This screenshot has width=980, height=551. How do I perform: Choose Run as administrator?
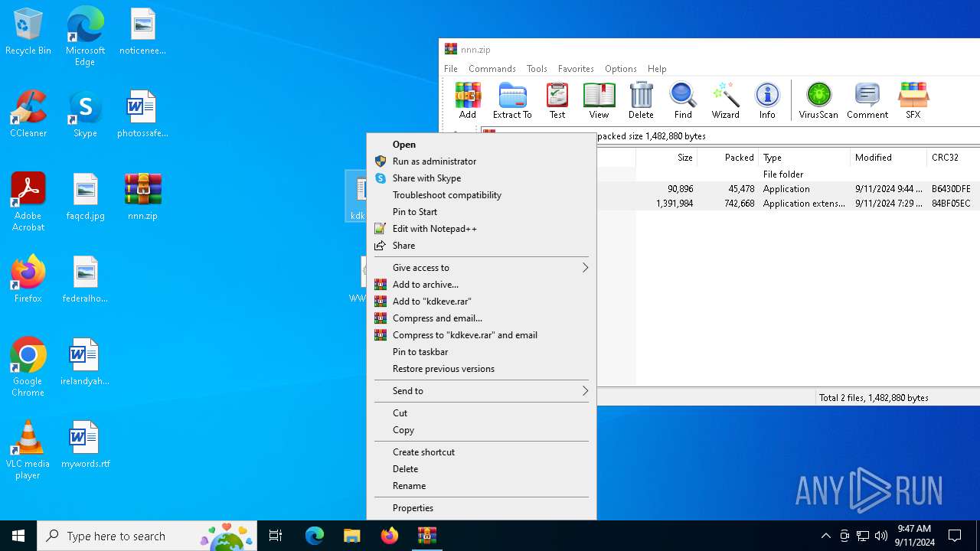[x=482, y=161]
